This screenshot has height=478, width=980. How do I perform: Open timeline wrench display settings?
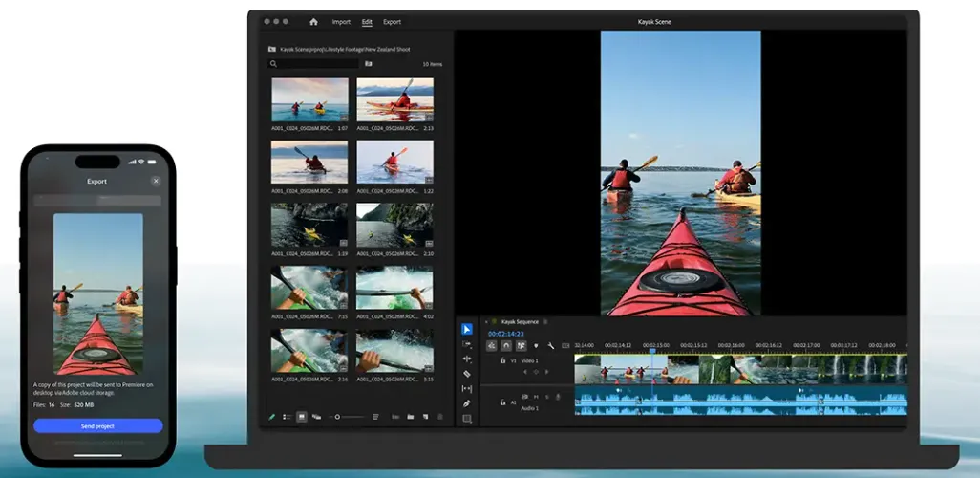(551, 346)
